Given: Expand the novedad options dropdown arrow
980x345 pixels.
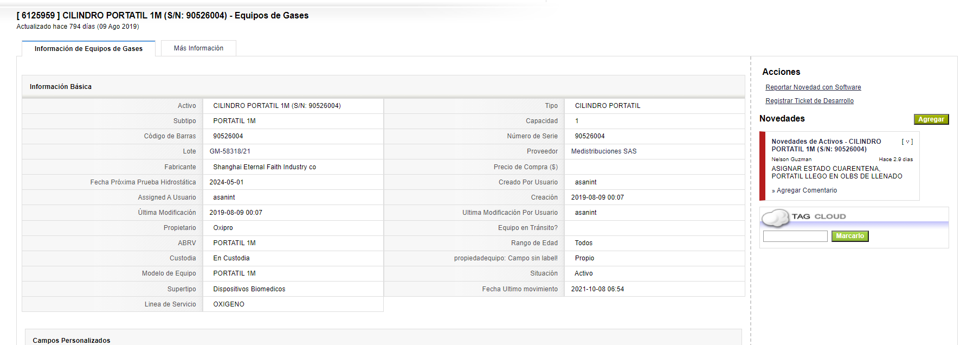Looking at the screenshot, I should (907, 142).
